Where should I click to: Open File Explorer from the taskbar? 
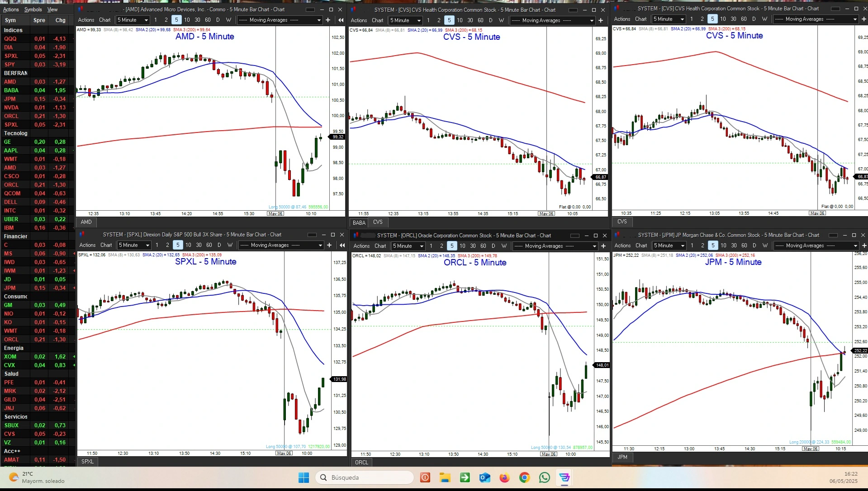[445, 477]
